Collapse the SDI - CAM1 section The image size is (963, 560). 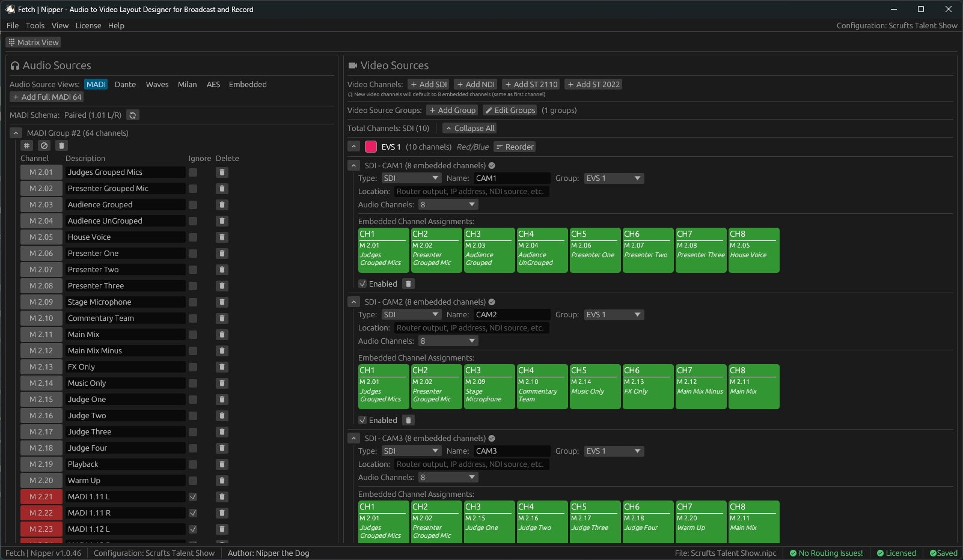click(354, 165)
